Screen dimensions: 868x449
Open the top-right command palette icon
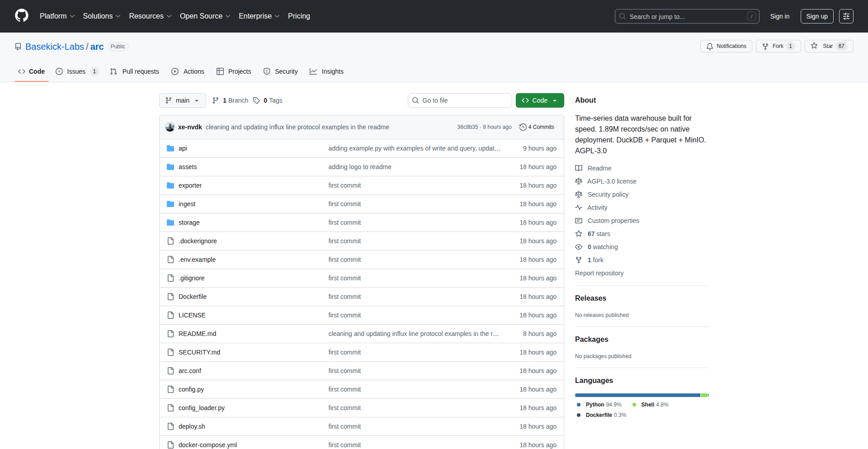pos(846,16)
